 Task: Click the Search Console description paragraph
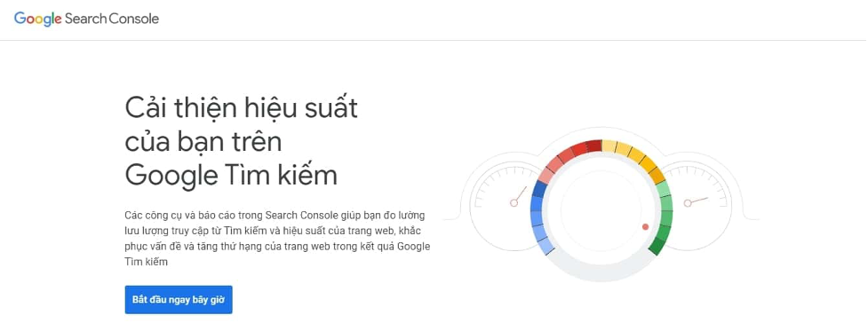click(277, 239)
